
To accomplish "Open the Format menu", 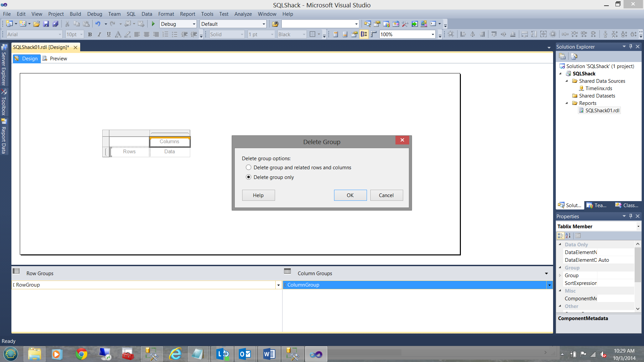I will coord(166,14).
